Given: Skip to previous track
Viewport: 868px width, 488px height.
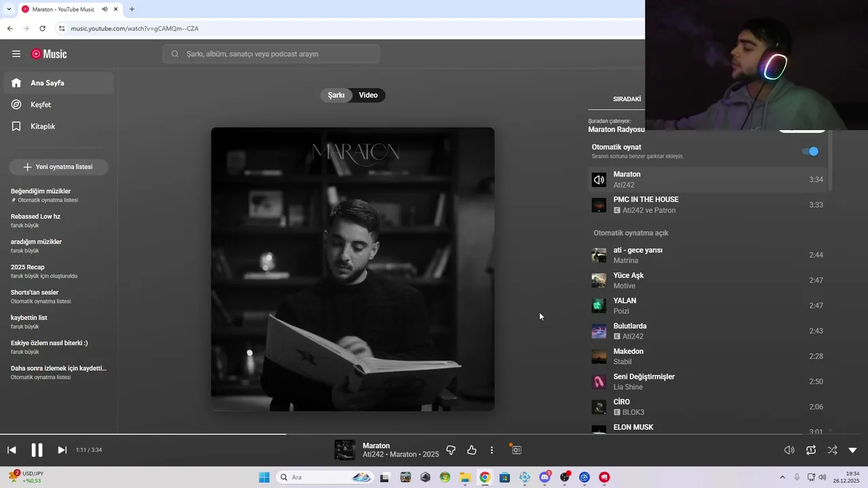Looking at the screenshot, I should tap(12, 450).
